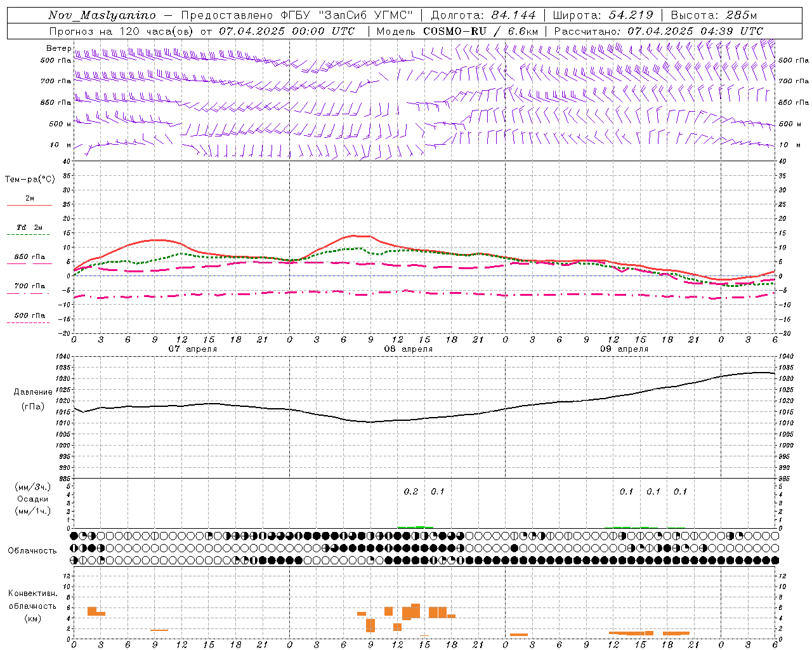Click the 'Тем-ра(°C)' temperature panel label
The height and width of the screenshot is (650, 812).
tap(30, 180)
